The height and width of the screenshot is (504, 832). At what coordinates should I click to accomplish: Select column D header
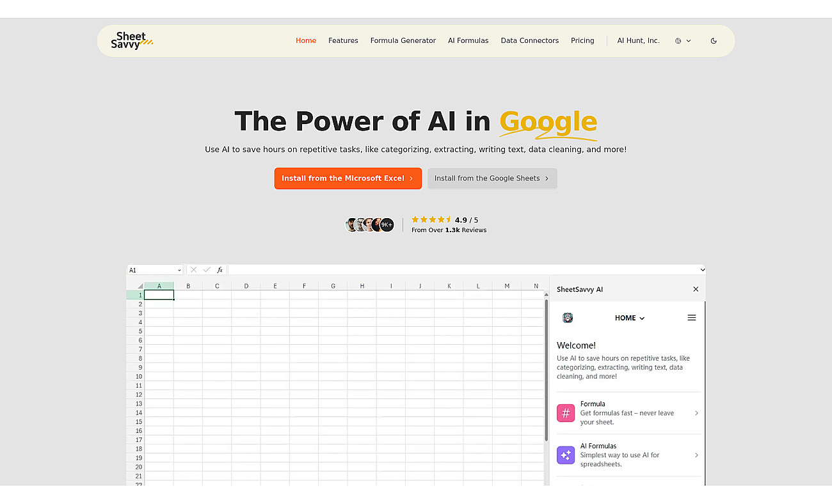click(246, 286)
